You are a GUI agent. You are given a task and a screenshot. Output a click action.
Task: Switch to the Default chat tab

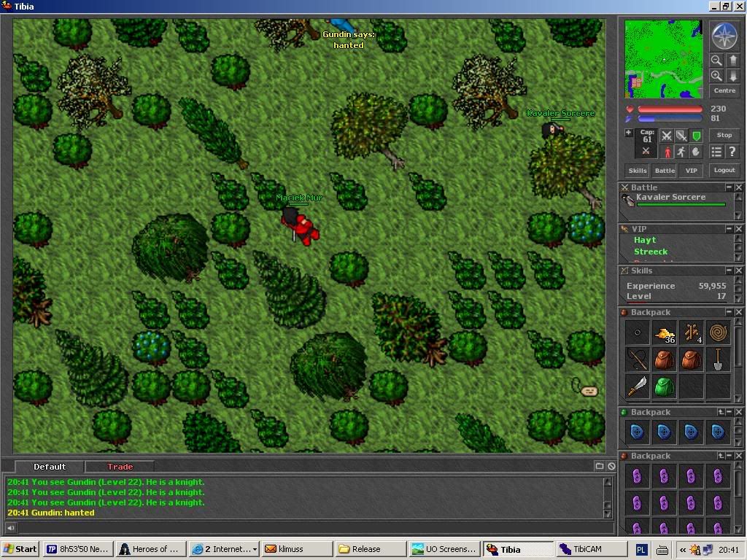point(50,467)
